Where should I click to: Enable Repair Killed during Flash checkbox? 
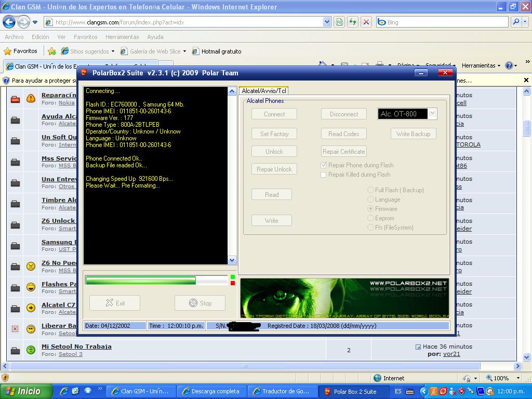324,175
